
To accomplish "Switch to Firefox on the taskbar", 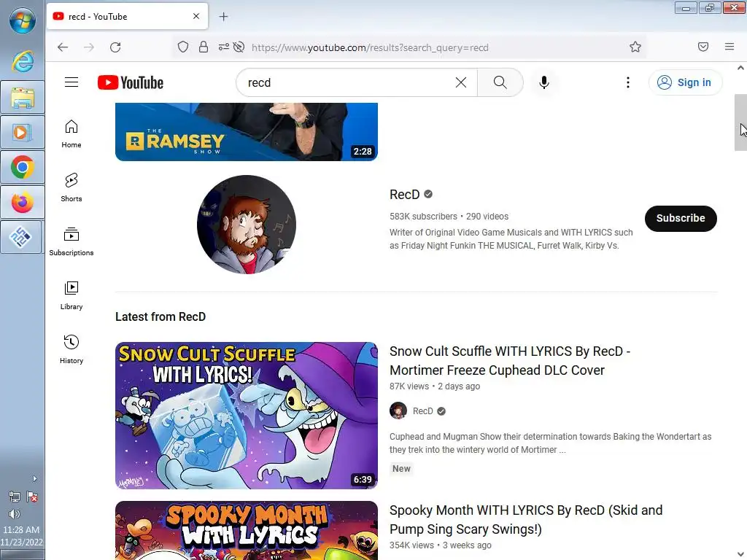I will coord(23,203).
